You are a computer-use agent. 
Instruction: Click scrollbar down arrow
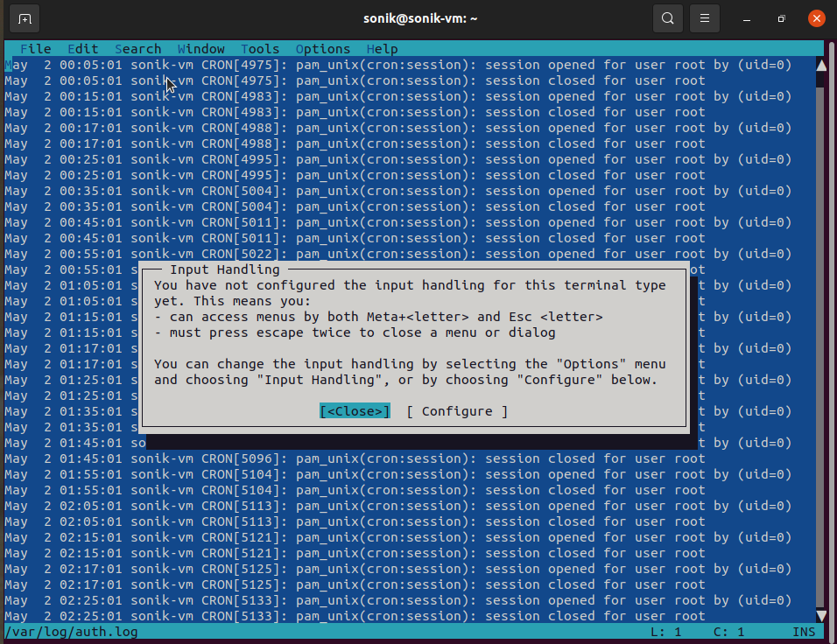coord(821,616)
